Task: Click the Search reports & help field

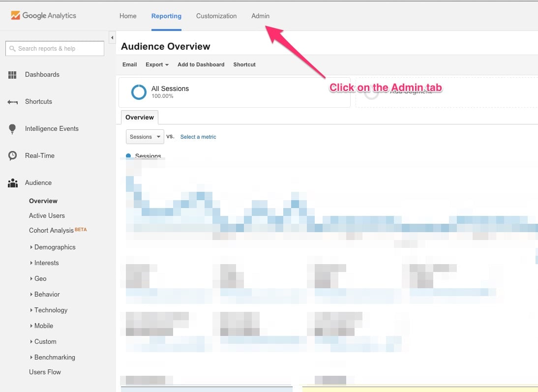Action: pos(55,49)
